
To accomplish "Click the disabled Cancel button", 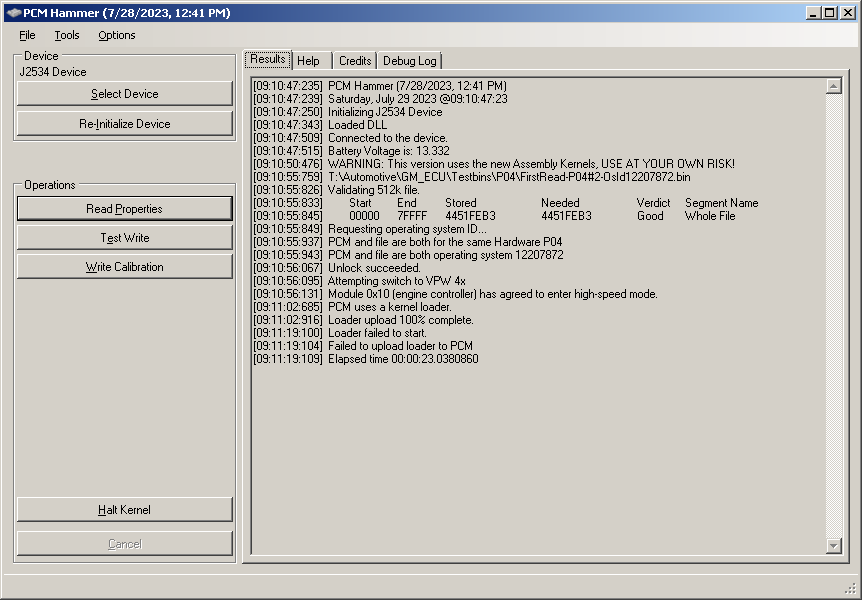I will [125, 544].
